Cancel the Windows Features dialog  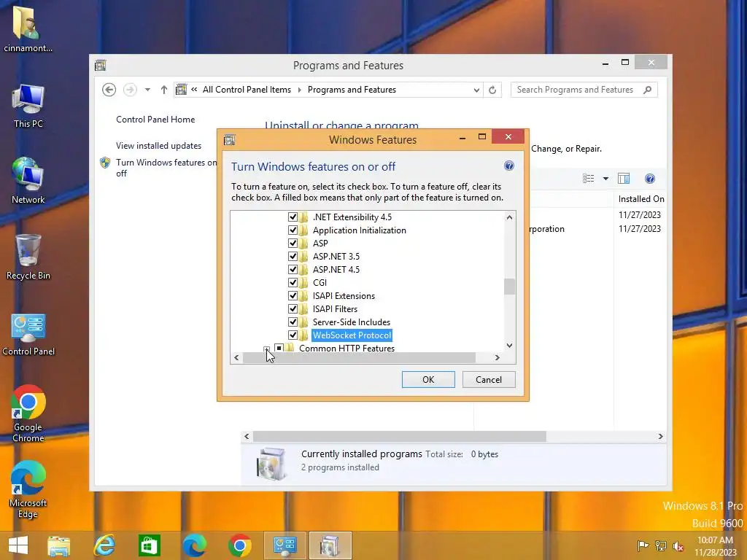[489, 379]
